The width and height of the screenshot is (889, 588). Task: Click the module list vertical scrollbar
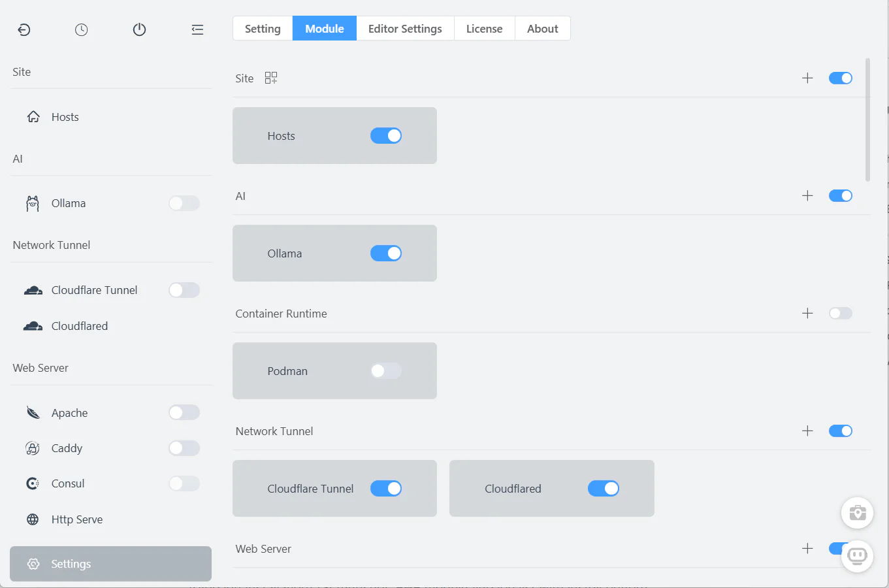[x=867, y=120]
